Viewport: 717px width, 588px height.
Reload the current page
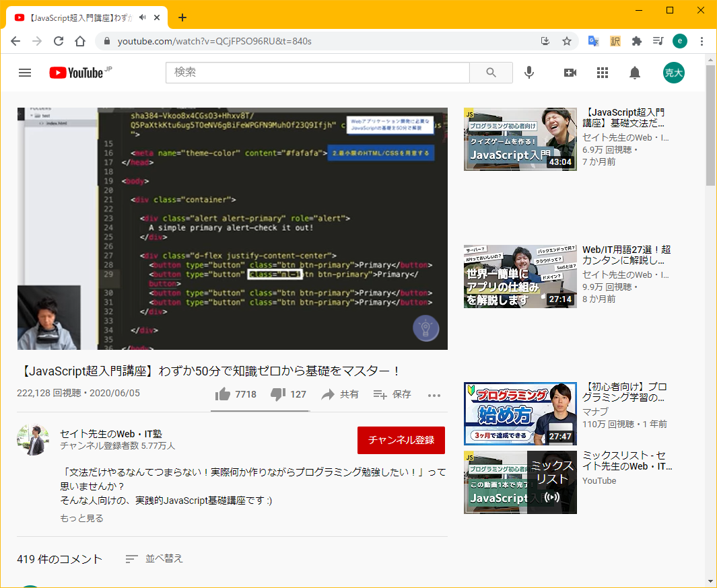[59, 41]
